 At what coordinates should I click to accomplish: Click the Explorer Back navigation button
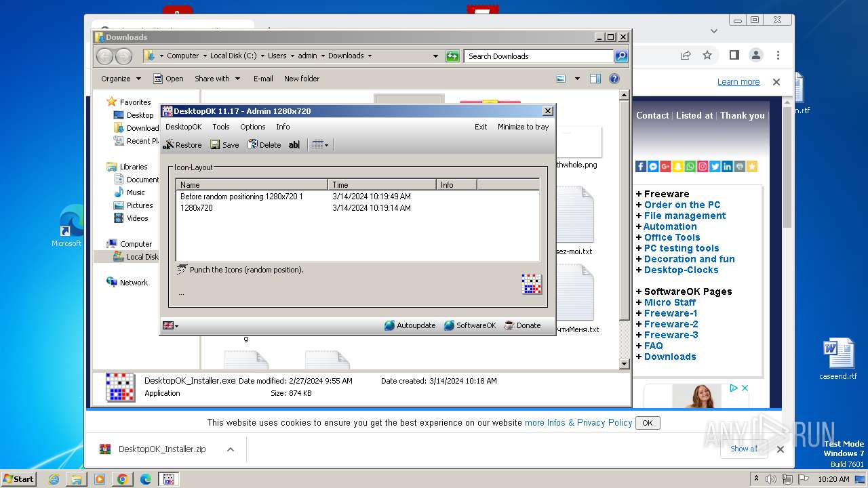point(104,56)
